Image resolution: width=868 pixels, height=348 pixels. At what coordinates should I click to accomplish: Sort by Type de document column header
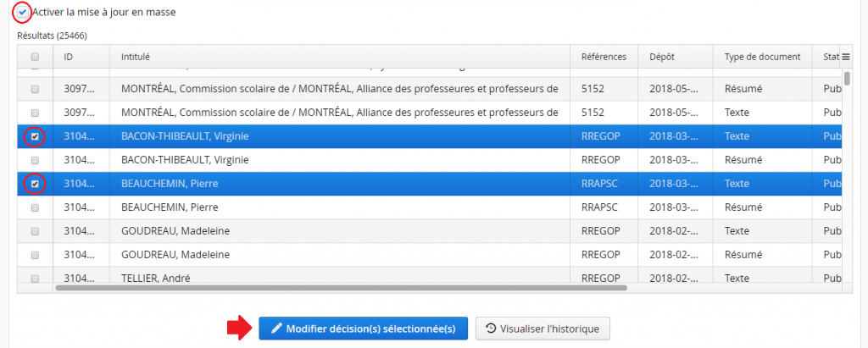(762, 57)
